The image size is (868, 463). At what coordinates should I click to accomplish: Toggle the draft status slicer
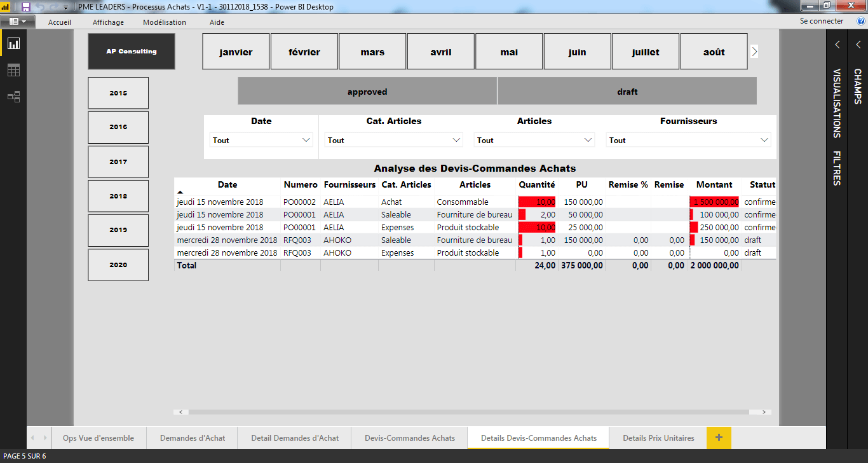coord(627,92)
